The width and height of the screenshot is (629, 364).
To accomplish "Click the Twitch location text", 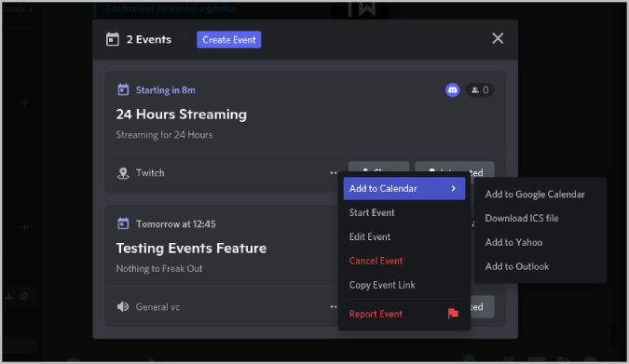I will click(150, 173).
